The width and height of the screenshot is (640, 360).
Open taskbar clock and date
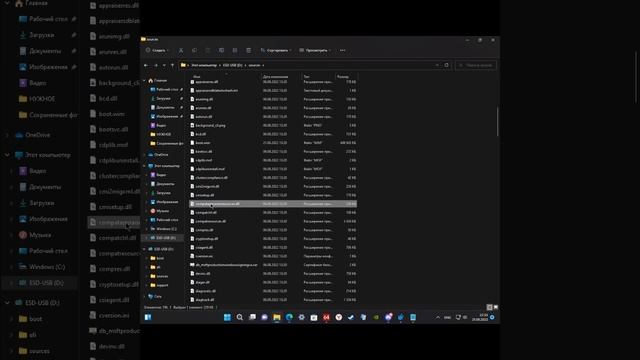pos(480,317)
